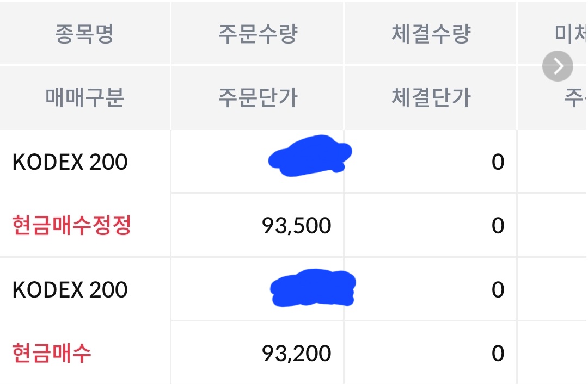
Task: Click the right arrow to show more columns
Action: coord(558,66)
